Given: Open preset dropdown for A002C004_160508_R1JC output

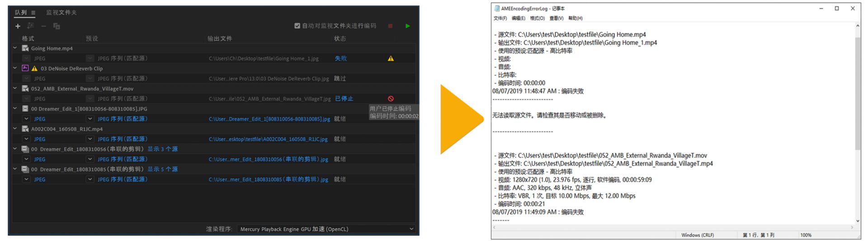Looking at the screenshot, I should point(90,139).
